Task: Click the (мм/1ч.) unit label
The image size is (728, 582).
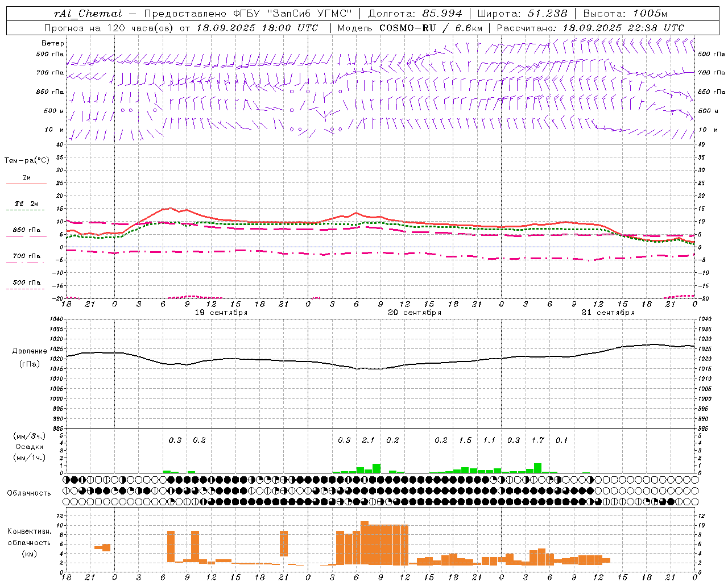Action: tap(30, 458)
